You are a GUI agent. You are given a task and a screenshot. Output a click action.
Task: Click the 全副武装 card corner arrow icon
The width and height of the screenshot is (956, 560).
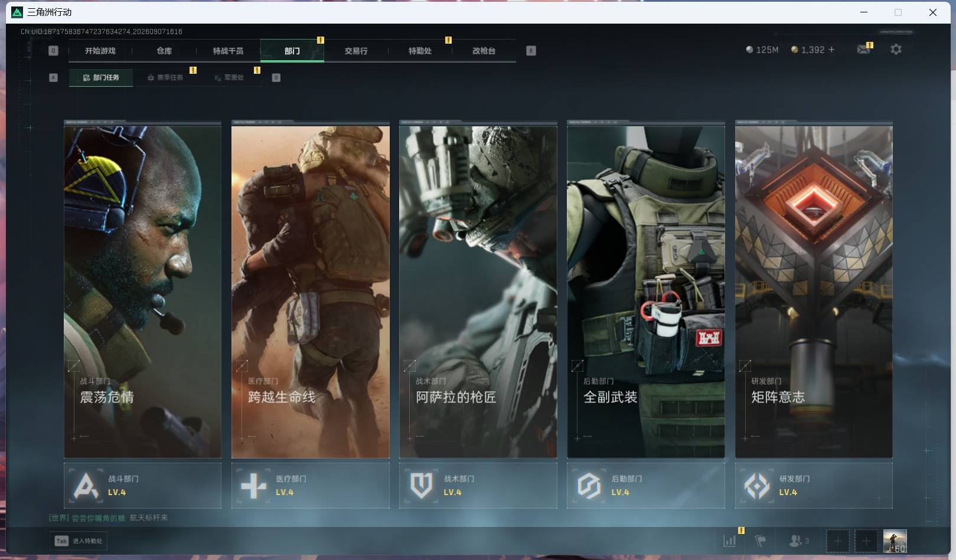tap(577, 366)
